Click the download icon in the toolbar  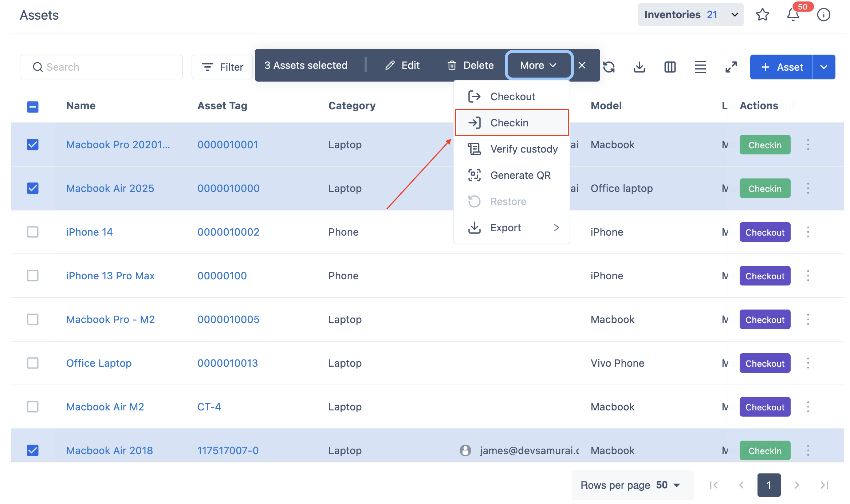tap(639, 67)
